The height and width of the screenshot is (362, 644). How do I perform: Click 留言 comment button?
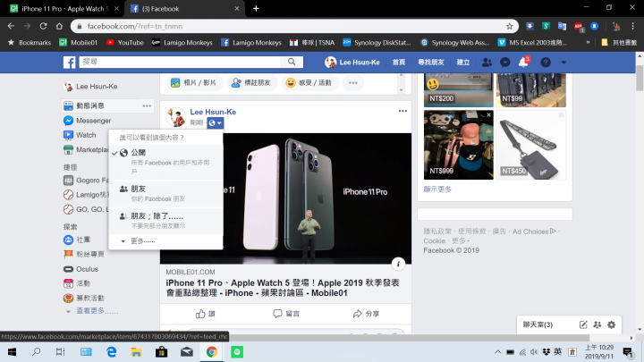[x=286, y=314]
